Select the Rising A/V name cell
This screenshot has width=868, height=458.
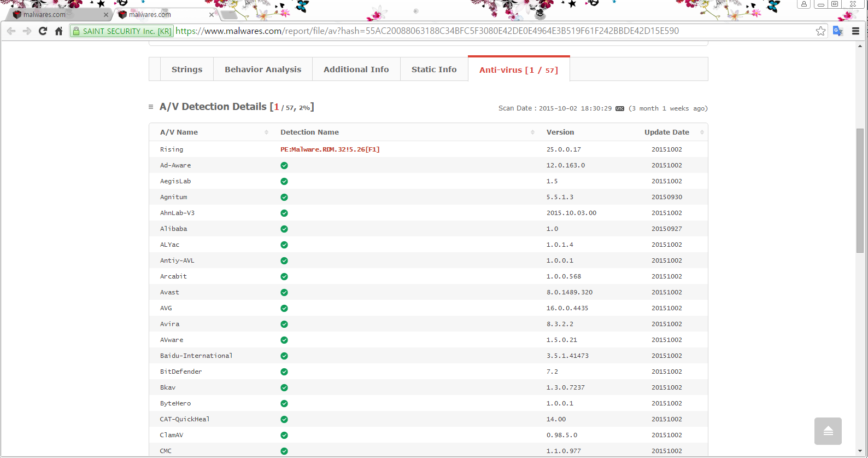click(172, 149)
